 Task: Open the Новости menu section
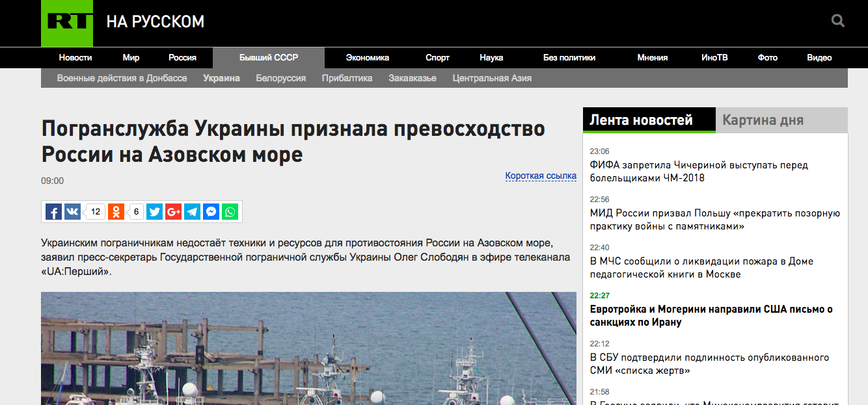[x=75, y=57]
